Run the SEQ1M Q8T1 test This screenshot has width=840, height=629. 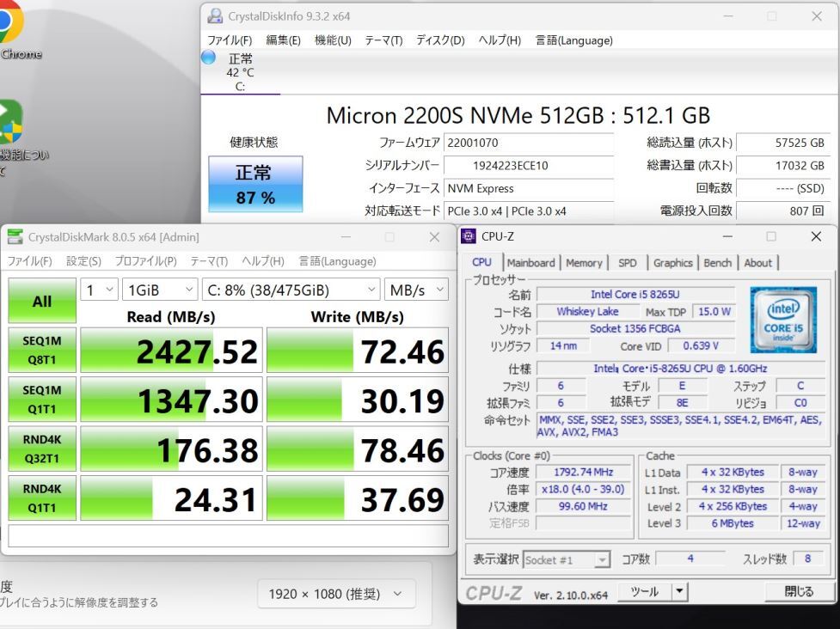[x=41, y=349]
